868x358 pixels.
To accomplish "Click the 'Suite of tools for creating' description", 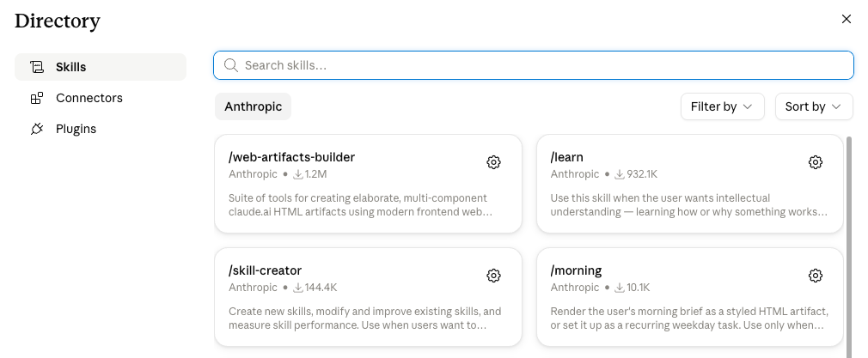I will point(360,205).
